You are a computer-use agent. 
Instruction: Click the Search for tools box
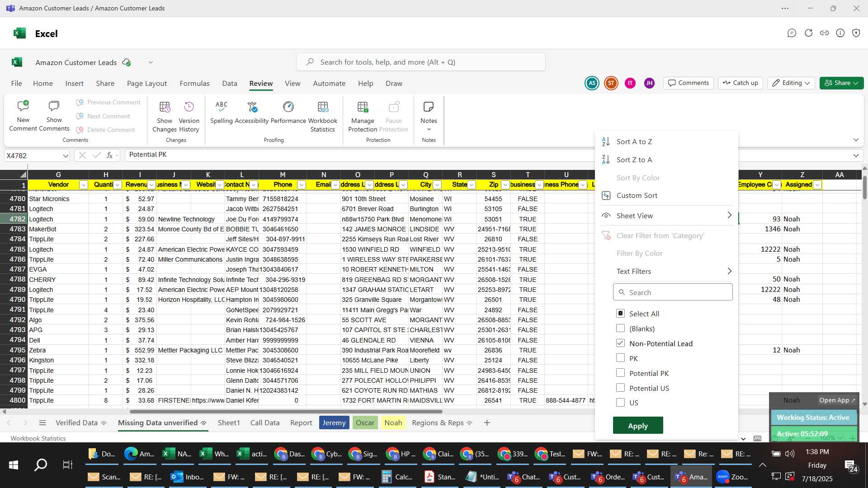[421, 62]
